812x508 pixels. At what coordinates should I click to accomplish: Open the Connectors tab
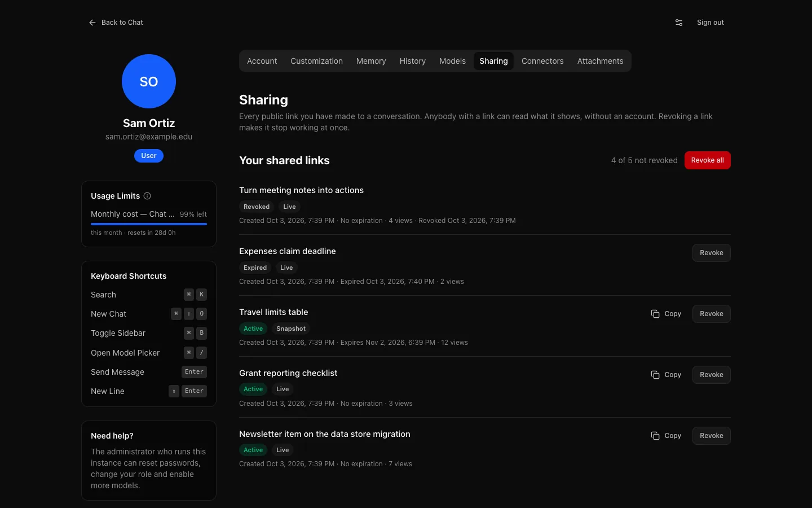tap(542, 61)
